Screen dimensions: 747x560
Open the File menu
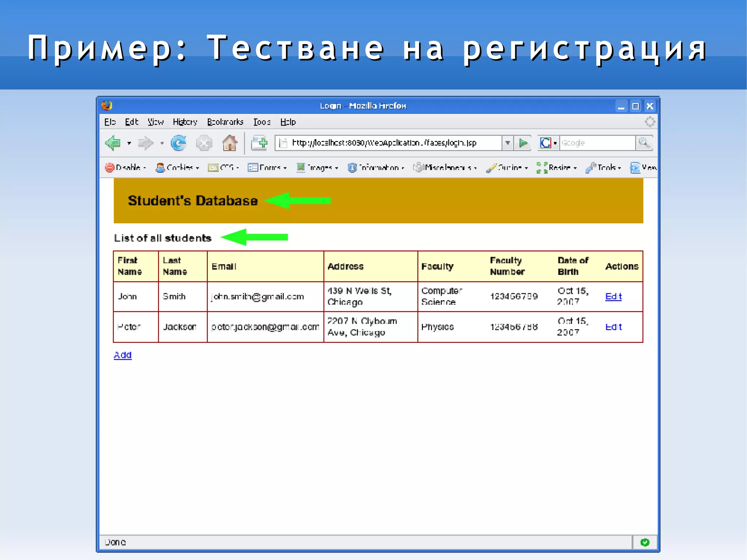click(110, 122)
